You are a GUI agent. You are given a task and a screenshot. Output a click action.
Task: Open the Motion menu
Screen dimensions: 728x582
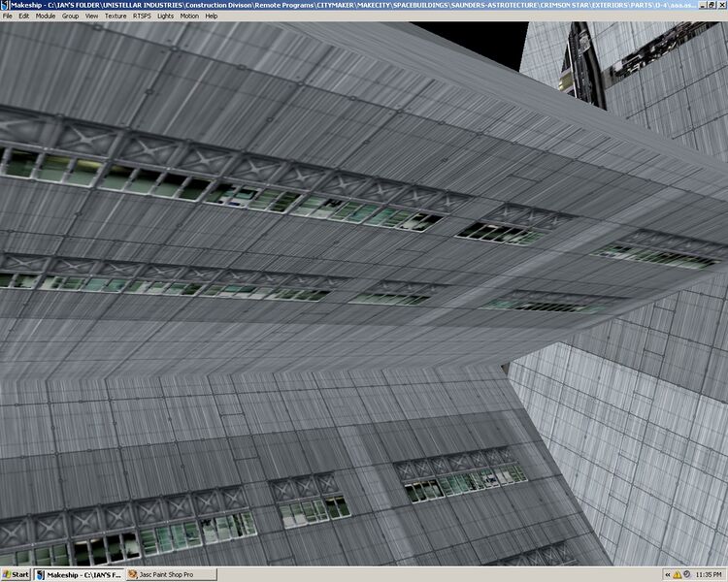coord(189,16)
